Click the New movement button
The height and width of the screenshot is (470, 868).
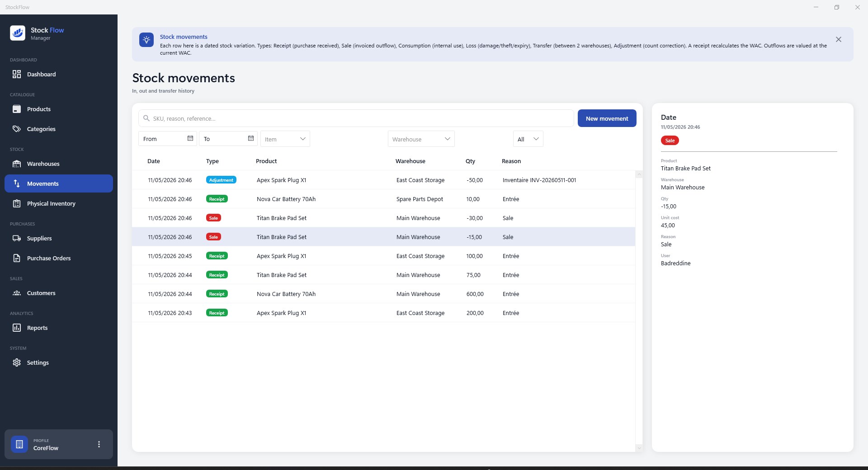(x=607, y=118)
